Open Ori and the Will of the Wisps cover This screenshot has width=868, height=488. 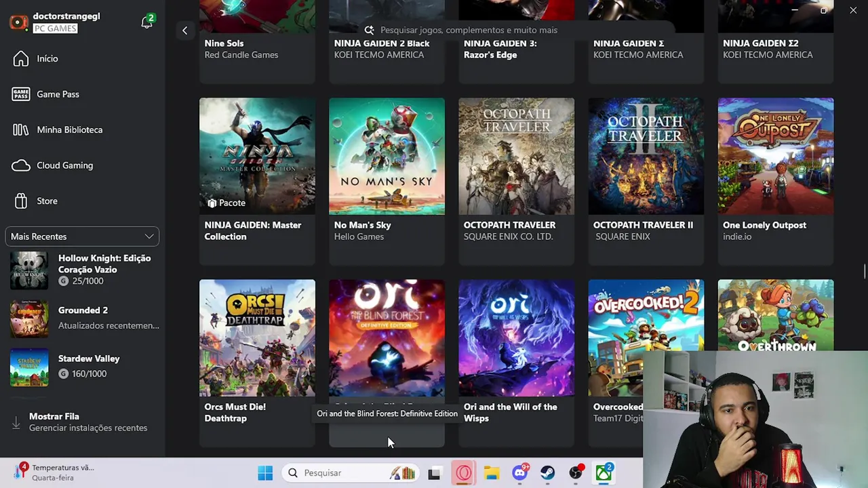[516, 338]
